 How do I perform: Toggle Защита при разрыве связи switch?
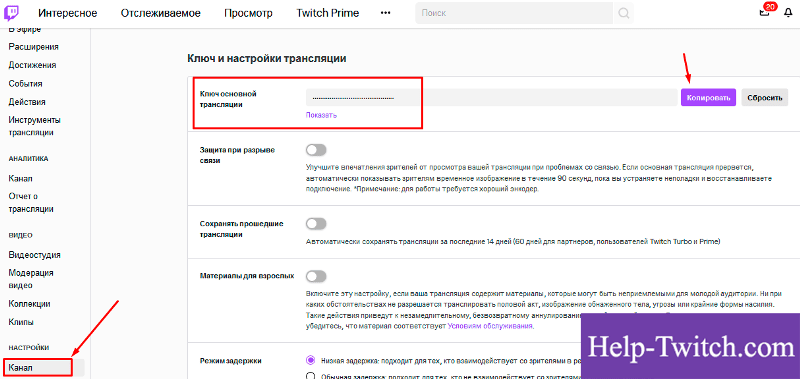[316, 150]
